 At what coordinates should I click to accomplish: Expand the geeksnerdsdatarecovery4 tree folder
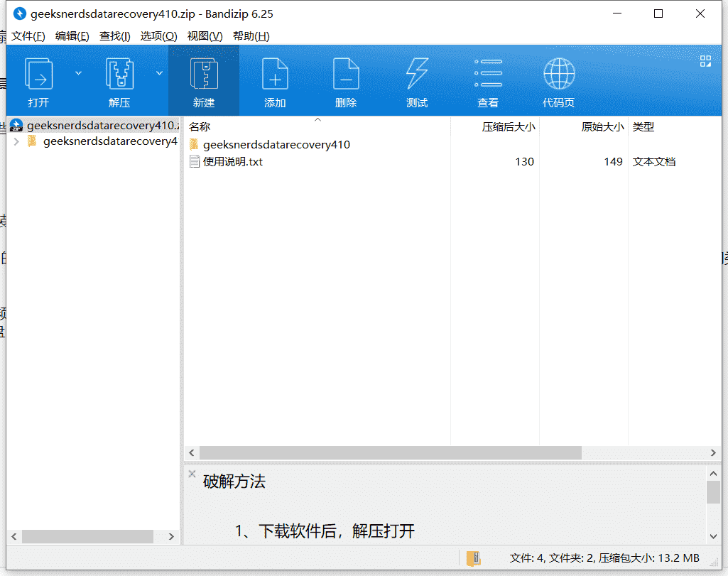(x=17, y=141)
